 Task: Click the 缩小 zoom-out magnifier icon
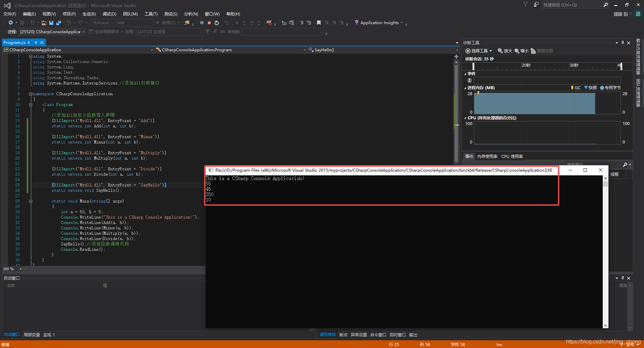click(x=517, y=51)
